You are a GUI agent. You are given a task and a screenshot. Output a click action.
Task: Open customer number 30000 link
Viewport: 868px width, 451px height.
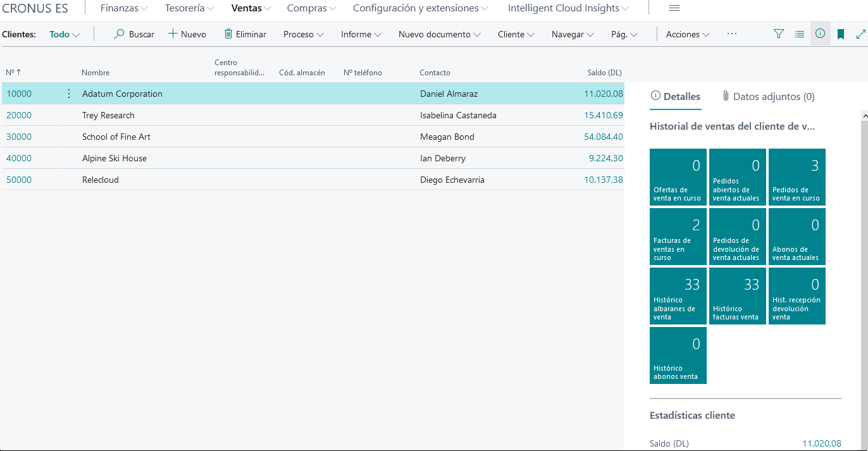(x=19, y=137)
